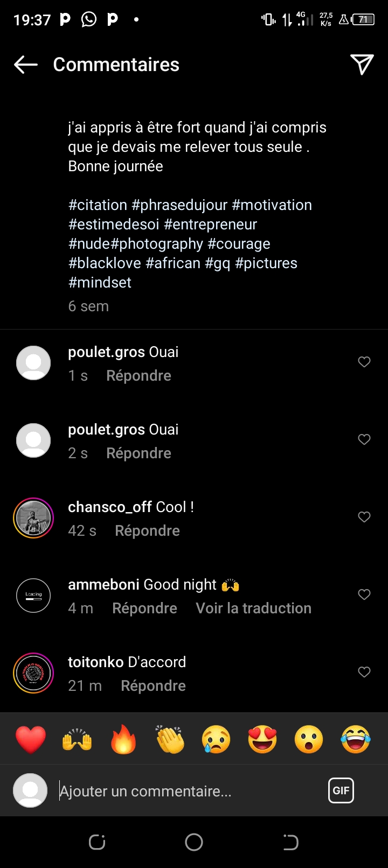Screen dimensions: 388x868
Task: Like toitonko's "D'accord" comment
Action: 364,672
